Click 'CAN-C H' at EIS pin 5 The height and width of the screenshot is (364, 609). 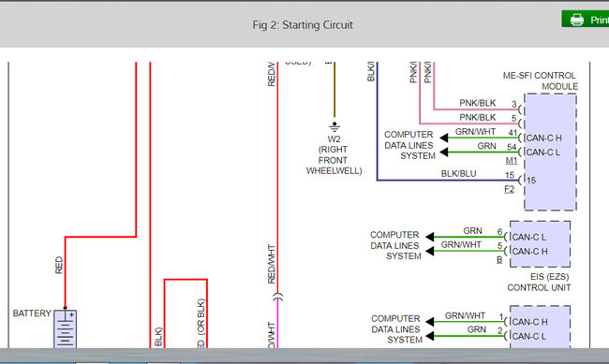(529, 252)
